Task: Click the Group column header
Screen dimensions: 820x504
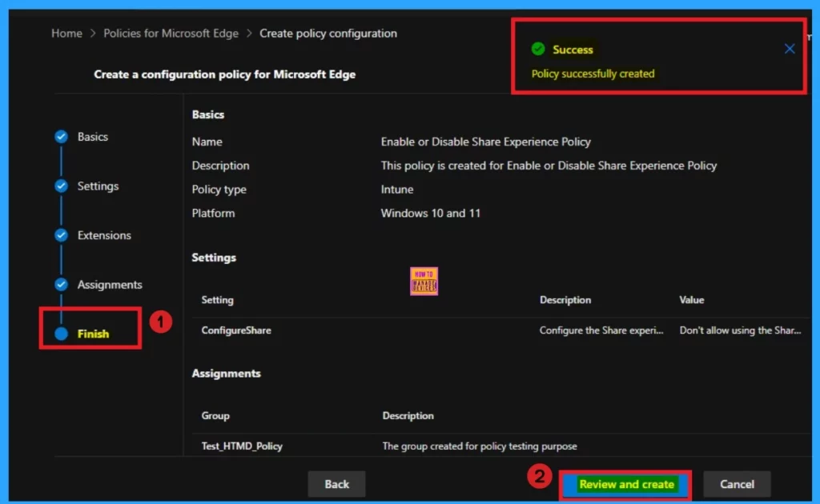Action: click(x=215, y=416)
